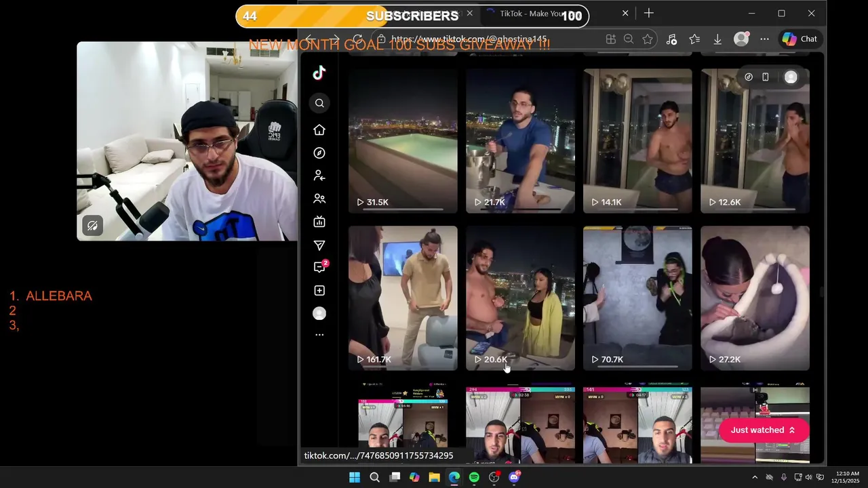Screen dimensions: 868x488
Task: Open the video with 20.6K views
Action: coord(520,298)
